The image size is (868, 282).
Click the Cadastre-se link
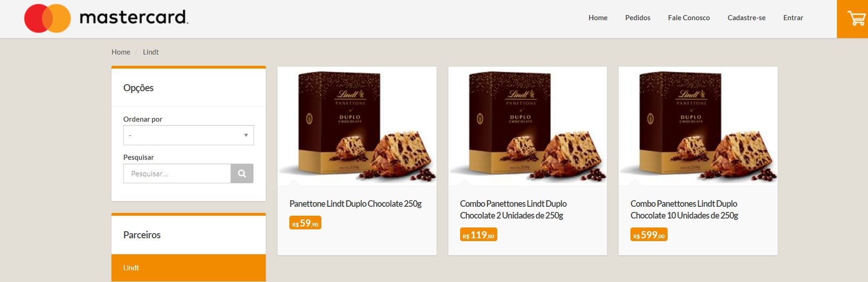click(747, 18)
